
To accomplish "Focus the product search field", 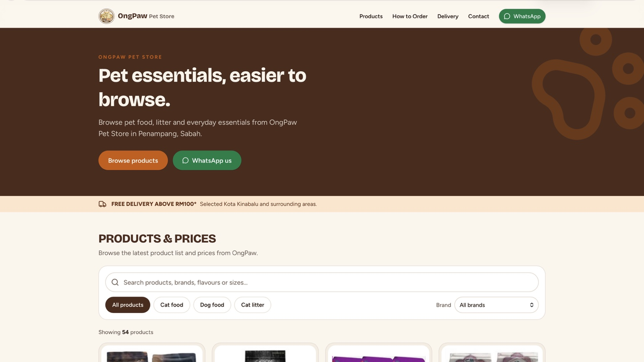I will click(x=322, y=282).
